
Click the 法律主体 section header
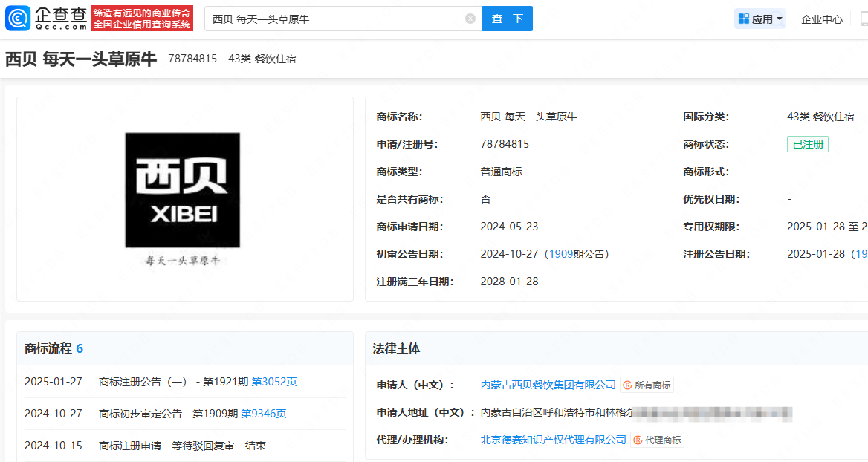click(396, 348)
